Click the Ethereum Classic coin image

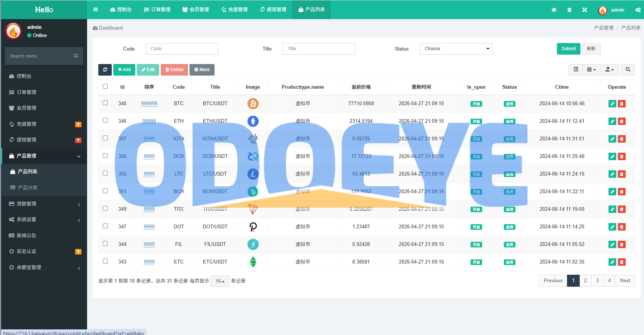(x=253, y=262)
